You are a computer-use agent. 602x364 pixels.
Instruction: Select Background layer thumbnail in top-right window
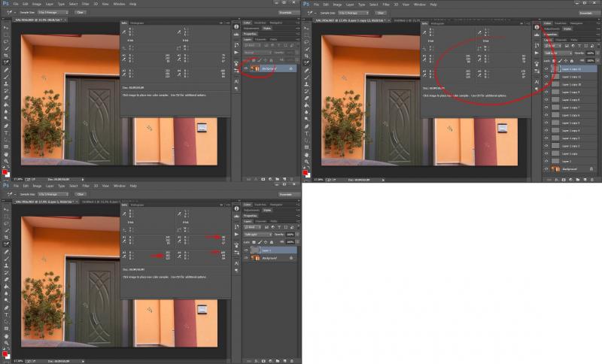click(555, 168)
